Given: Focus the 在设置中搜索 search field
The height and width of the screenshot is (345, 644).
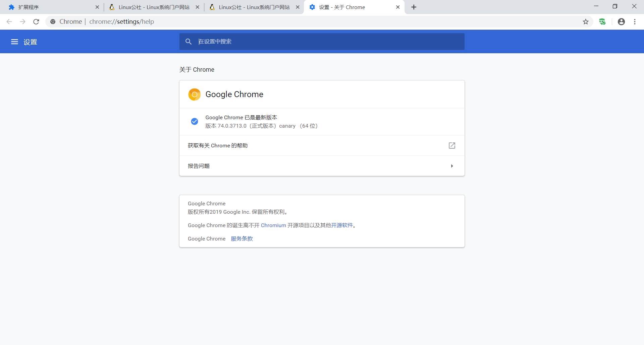Looking at the screenshot, I should (322, 42).
